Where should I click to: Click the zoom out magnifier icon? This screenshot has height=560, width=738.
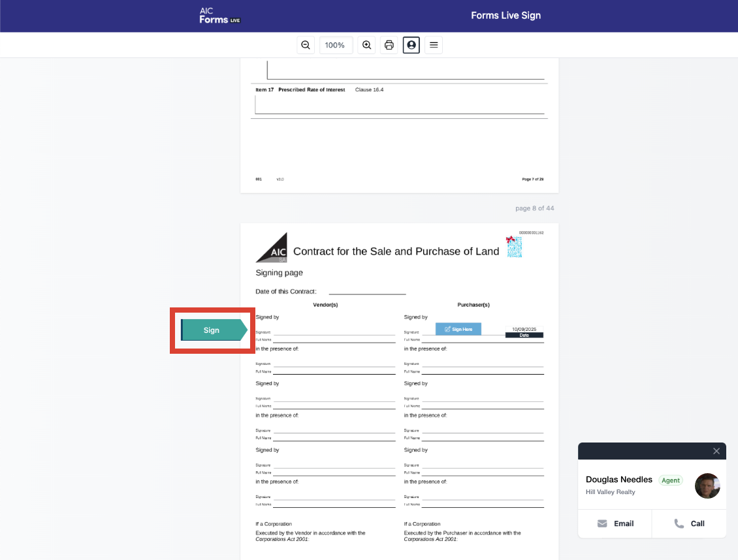click(305, 45)
